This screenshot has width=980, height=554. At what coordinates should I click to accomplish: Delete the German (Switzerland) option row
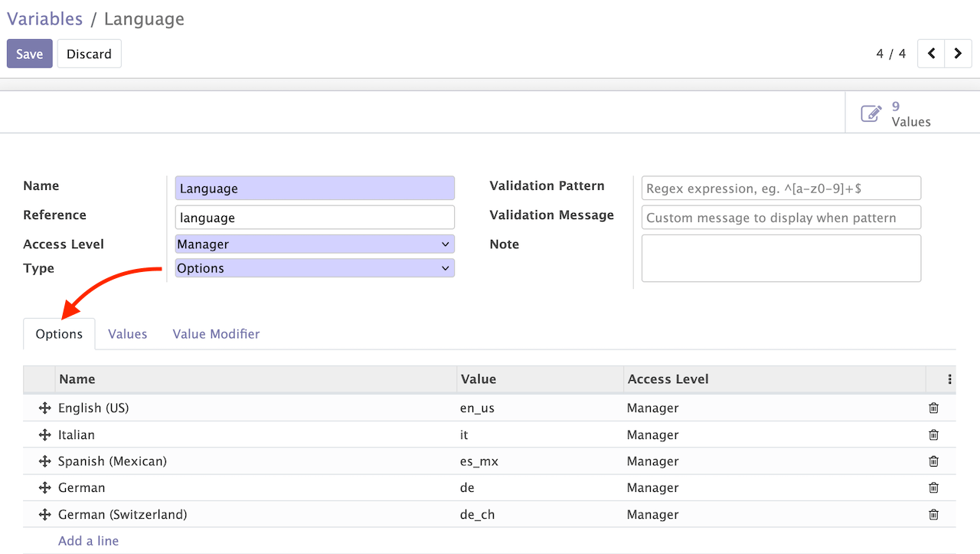click(x=933, y=514)
